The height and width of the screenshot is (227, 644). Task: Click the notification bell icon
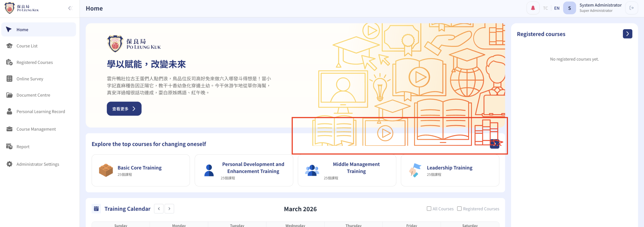533,8
